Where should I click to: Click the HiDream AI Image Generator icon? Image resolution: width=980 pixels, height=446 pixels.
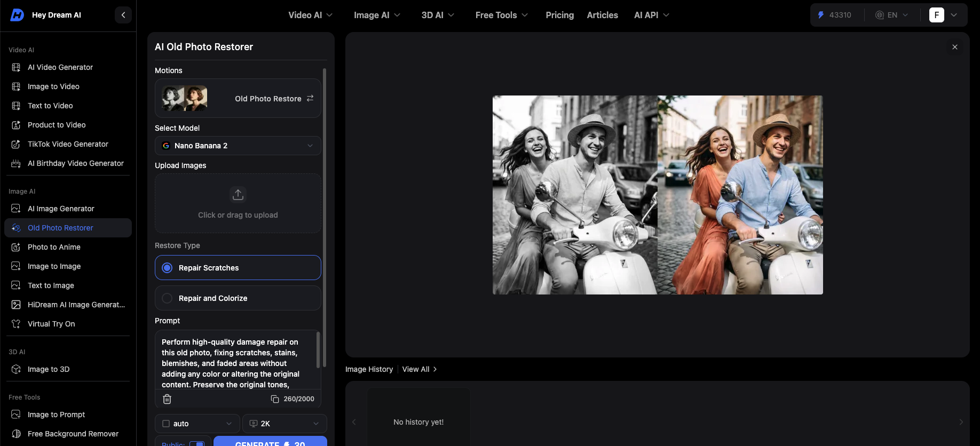(16, 305)
